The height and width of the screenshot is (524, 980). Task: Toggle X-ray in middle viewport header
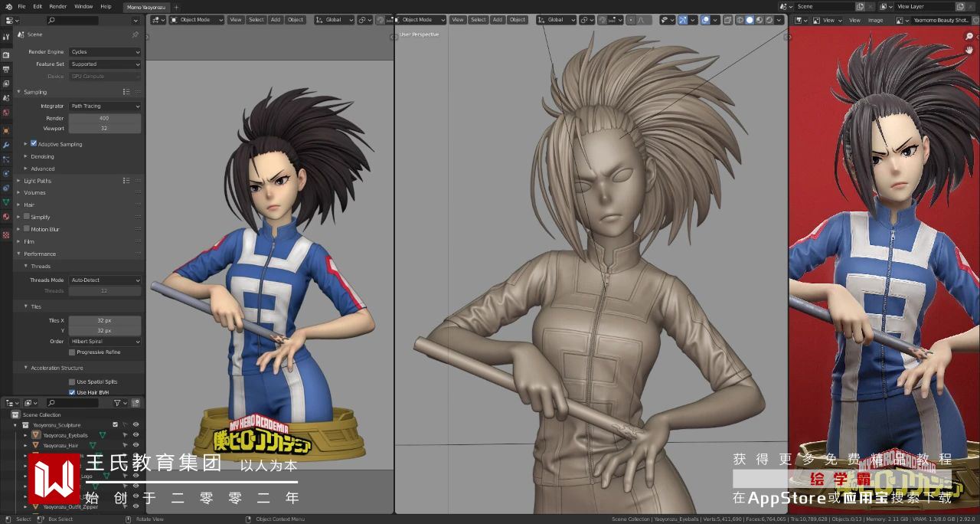(727, 20)
